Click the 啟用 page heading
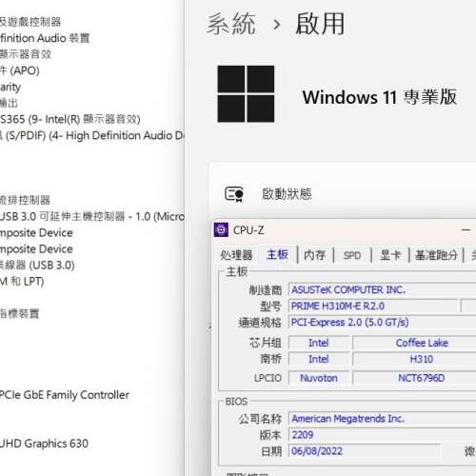Viewport: 476px width, 476px height. point(320,24)
